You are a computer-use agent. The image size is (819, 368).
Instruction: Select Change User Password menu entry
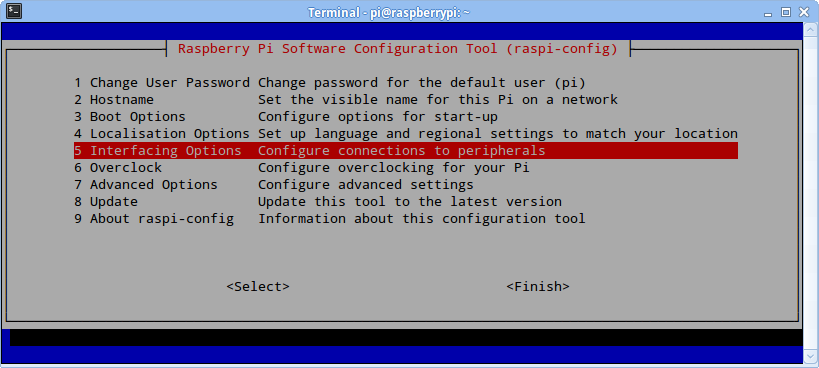(x=406, y=83)
